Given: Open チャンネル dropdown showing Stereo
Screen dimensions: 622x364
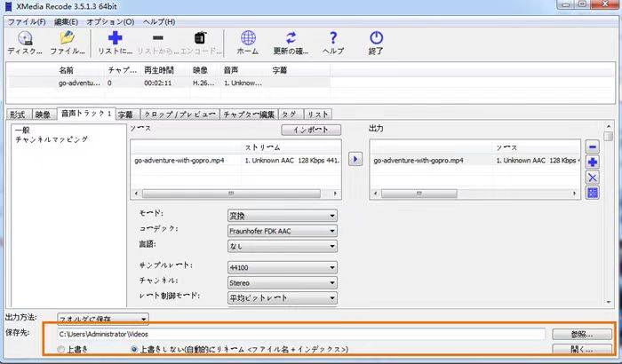Looking at the screenshot, I should pyautogui.click(x=283, y=282).
